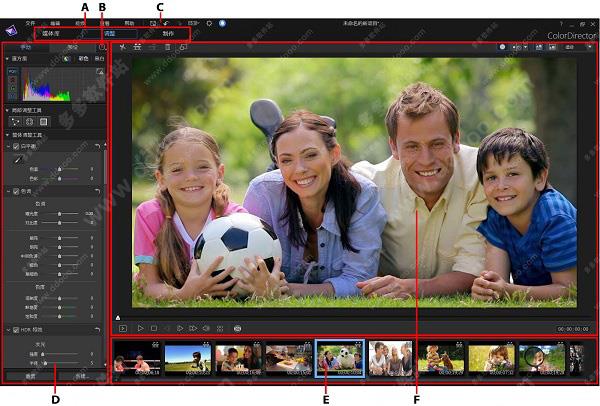Open the 编辑 menu
600x406 pixels.
pyautogui.click(x=55, y=23)
